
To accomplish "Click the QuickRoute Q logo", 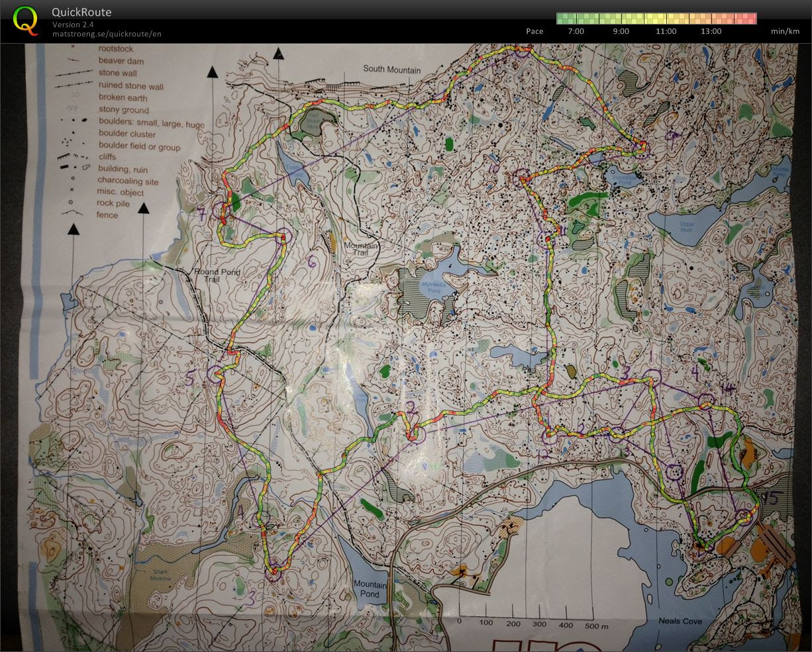I will [x=25, y=20].
